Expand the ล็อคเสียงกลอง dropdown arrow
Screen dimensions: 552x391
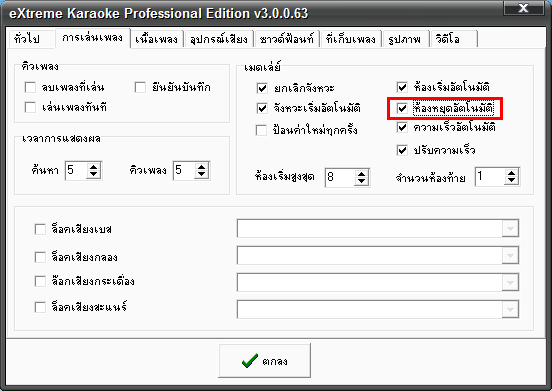click(x=510, y=256)
